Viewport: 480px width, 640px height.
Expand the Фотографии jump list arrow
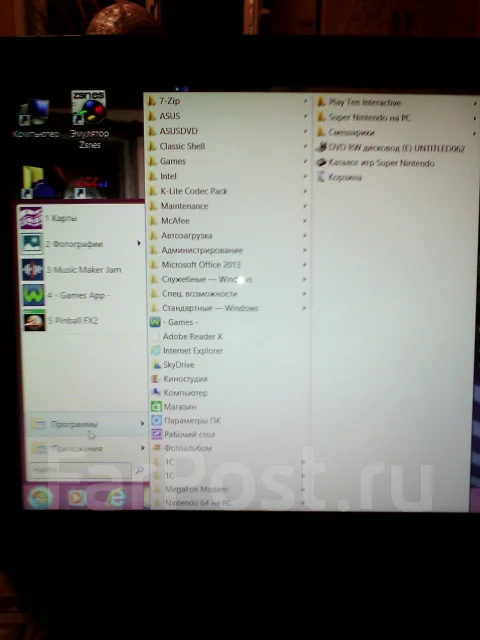click(139, 243)
